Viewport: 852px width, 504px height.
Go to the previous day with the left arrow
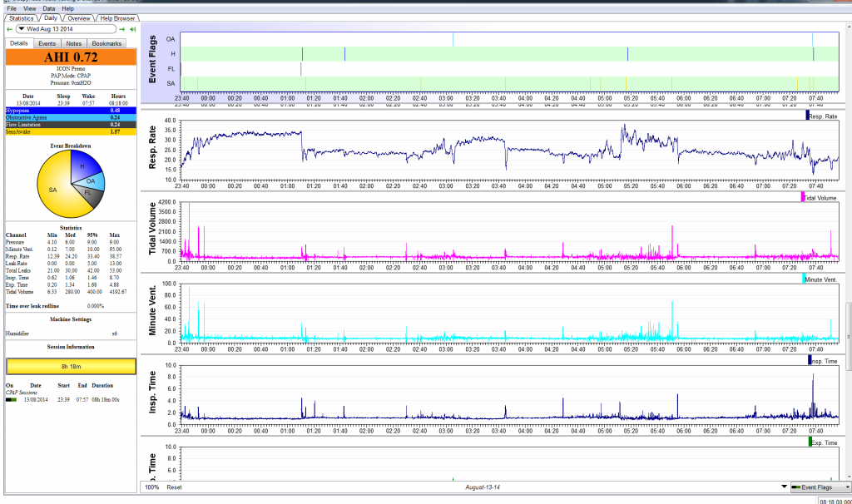point(9,29)
